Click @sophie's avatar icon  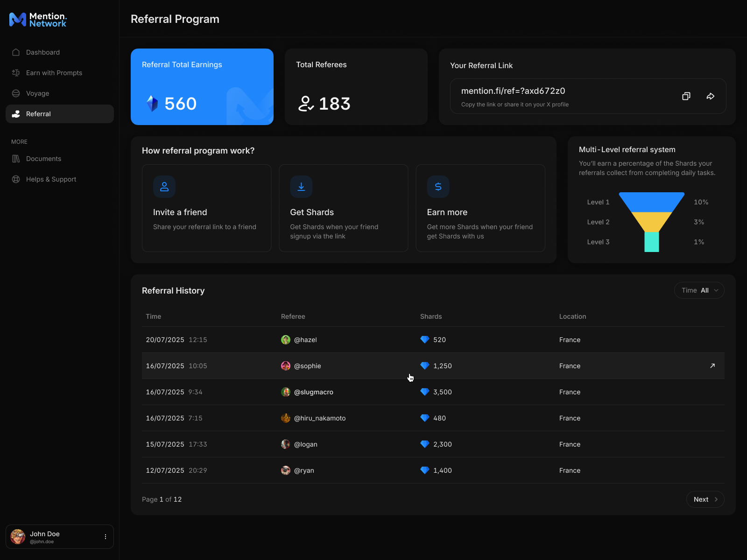click(x=286, y=366)
